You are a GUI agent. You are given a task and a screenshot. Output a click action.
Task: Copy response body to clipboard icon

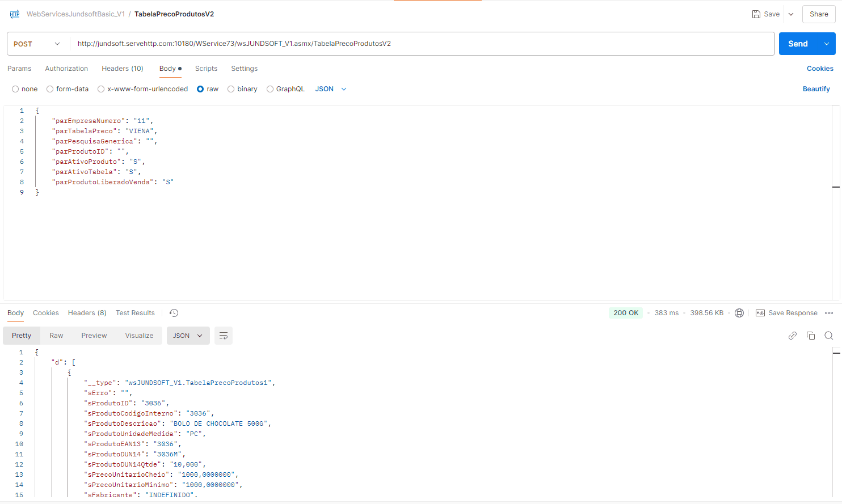coord(811,336)
